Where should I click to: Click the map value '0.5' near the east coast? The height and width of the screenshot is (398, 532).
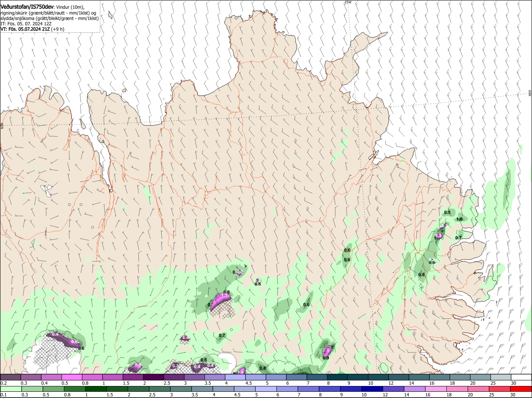point(447,212)
